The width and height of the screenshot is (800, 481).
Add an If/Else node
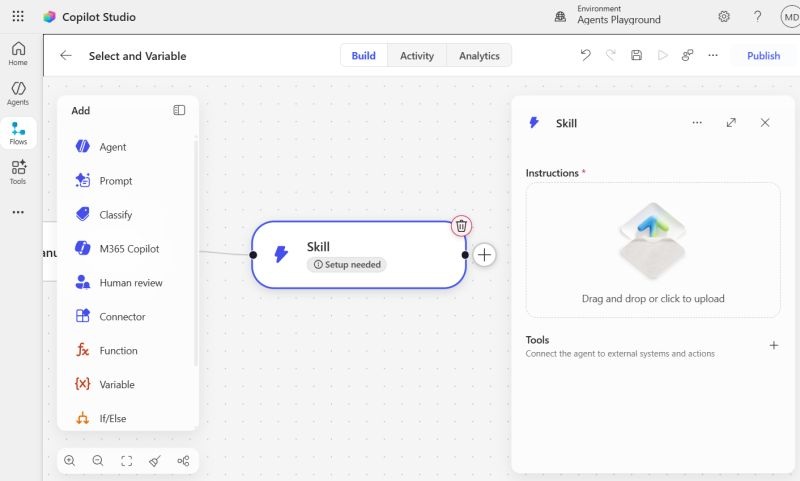tap(113, 418)
